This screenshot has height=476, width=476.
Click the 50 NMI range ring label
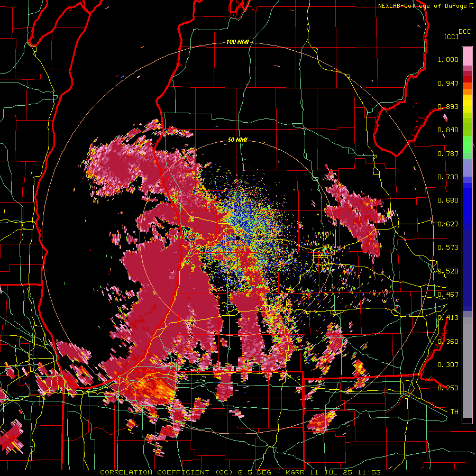tap(237, 140)
